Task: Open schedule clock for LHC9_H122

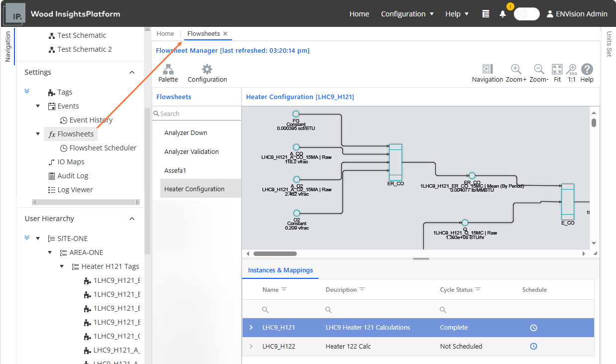Action: [533, 346]
